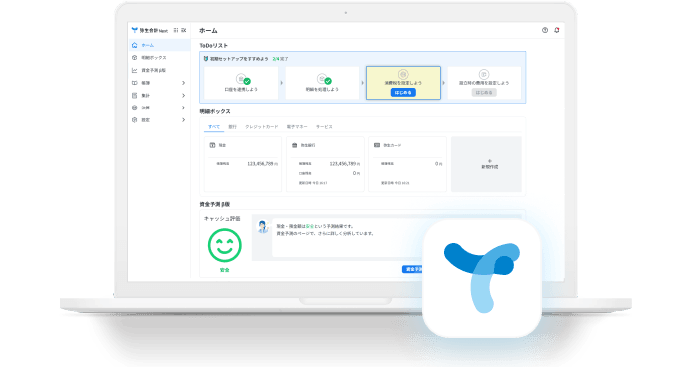Open the 現金 account card
The height and width of the screenshot is (367, 693).
tap(243, 164)
